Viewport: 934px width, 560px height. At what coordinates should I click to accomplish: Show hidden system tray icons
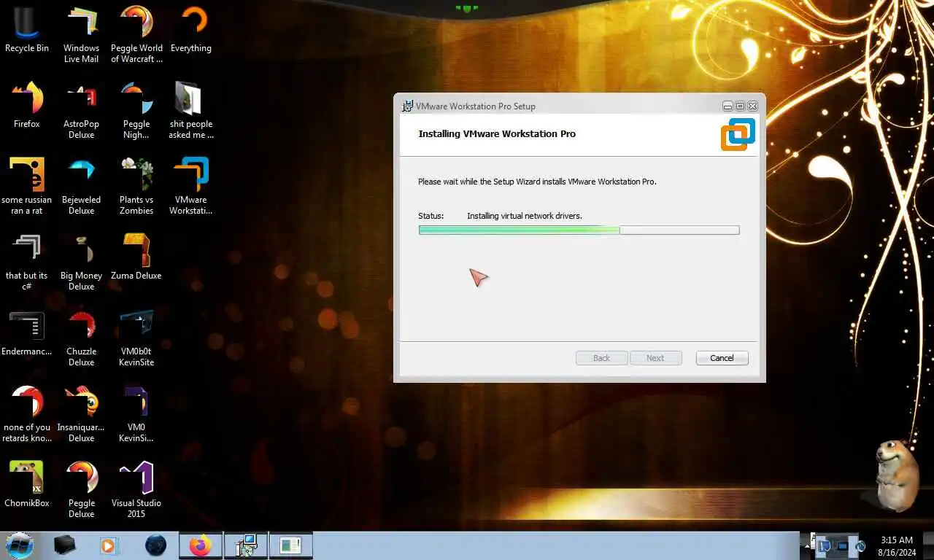pos(808,545)
